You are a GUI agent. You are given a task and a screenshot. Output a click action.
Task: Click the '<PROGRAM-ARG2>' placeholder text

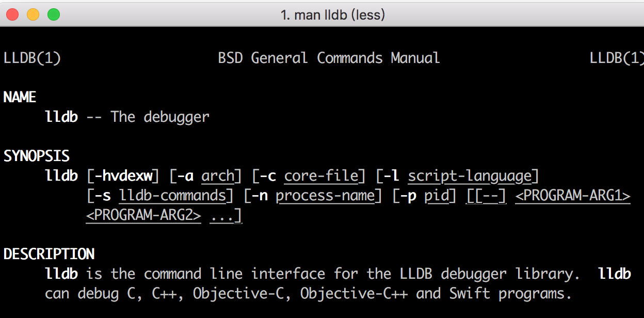(x=143, y=215)
